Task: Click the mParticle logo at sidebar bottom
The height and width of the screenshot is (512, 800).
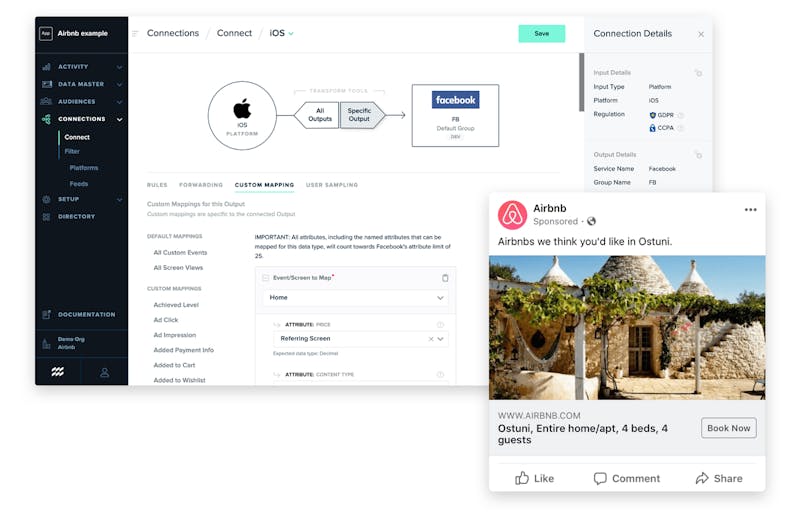Action: 58,372
